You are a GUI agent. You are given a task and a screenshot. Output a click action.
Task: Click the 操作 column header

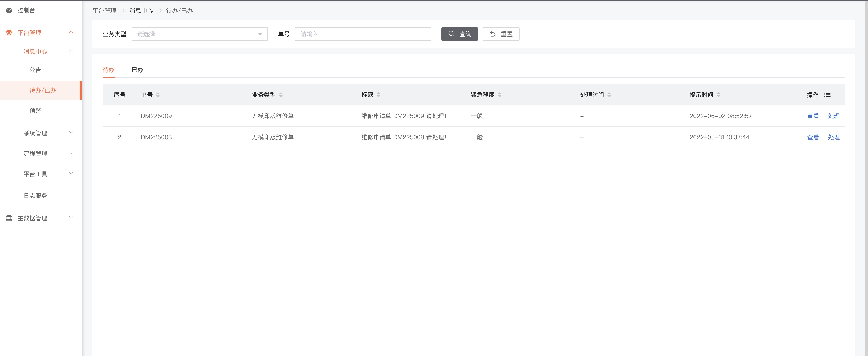coord(812,95)
